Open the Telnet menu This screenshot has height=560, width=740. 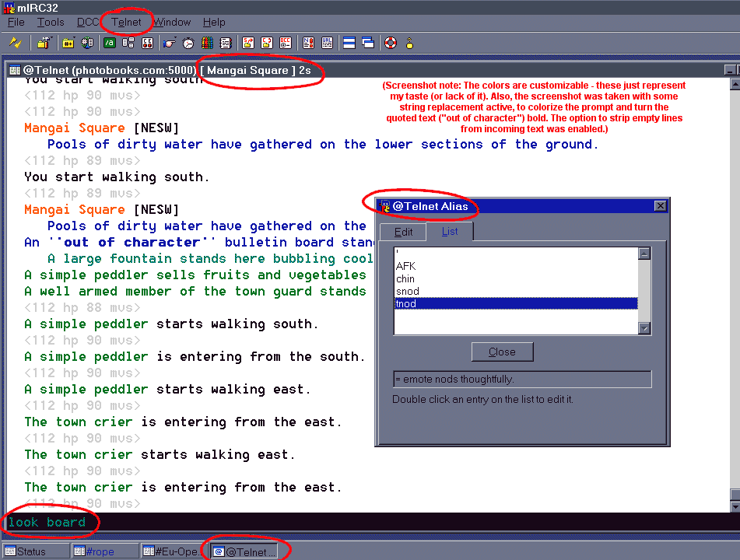126,22
